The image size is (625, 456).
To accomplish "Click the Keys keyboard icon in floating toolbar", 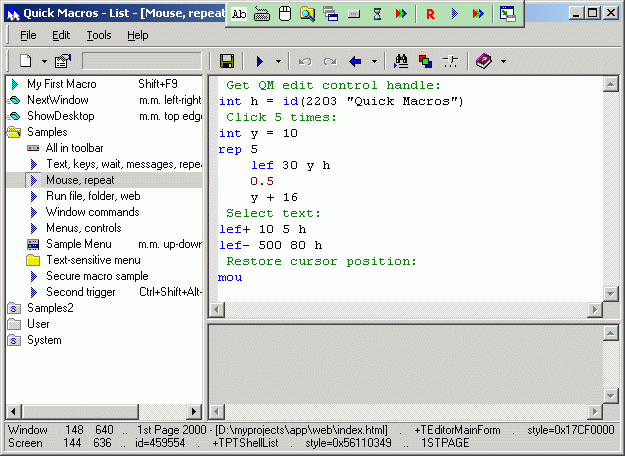I will [x=261, y=14].
